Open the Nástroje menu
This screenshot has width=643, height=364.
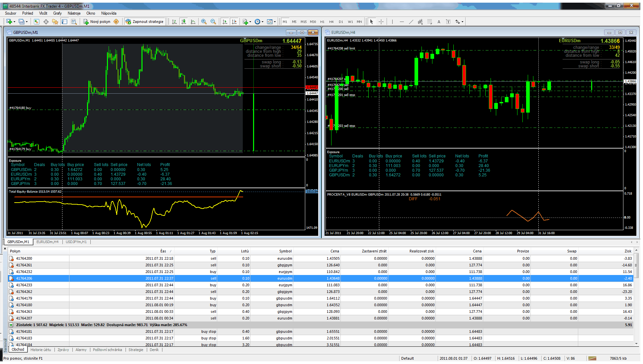point(74,13)
